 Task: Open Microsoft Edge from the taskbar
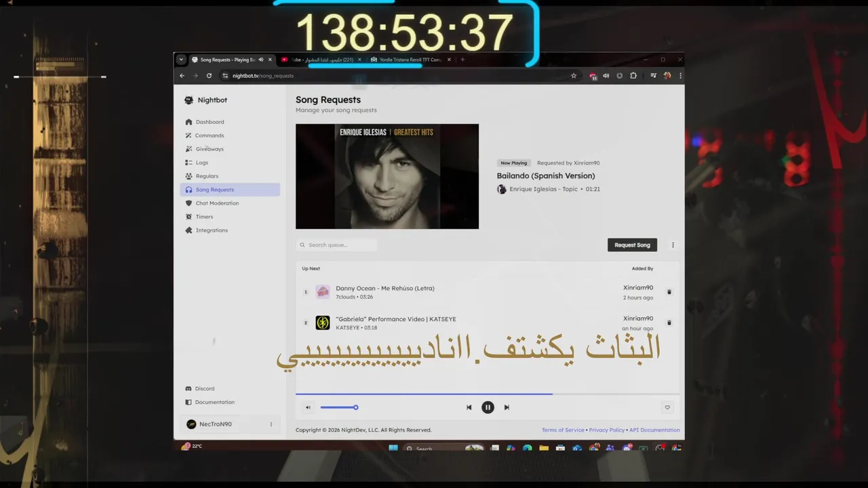(x=528, y=448)
